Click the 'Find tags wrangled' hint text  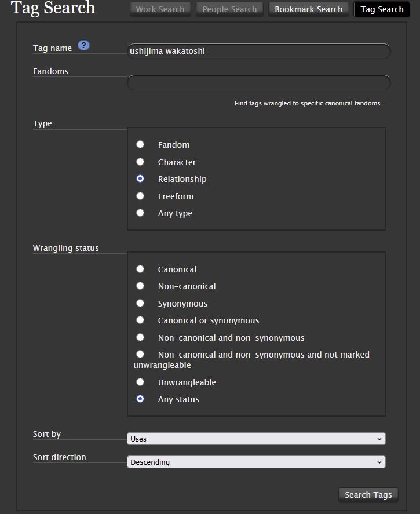click(308, 103)
